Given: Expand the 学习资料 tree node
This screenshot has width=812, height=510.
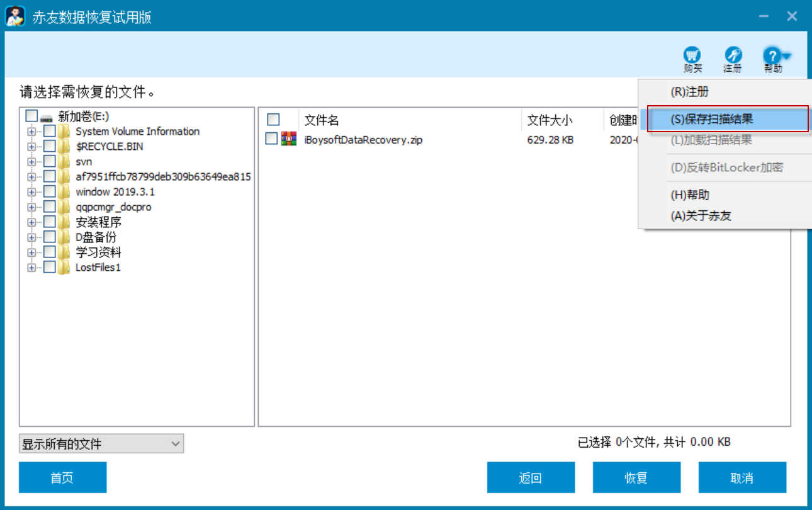Looking at the screenshot, I should (x=31, y=252).
